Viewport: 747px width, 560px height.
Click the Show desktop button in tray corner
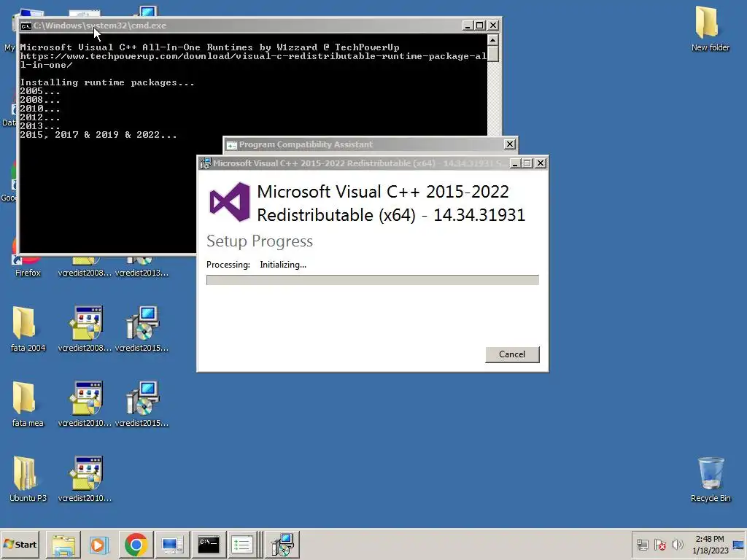[739, 545]
